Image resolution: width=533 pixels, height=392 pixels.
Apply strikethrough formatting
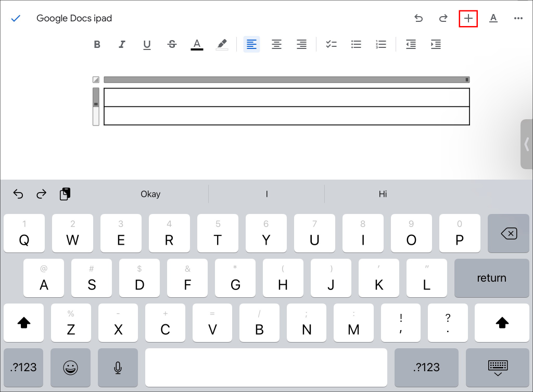[x=172, y=44]
